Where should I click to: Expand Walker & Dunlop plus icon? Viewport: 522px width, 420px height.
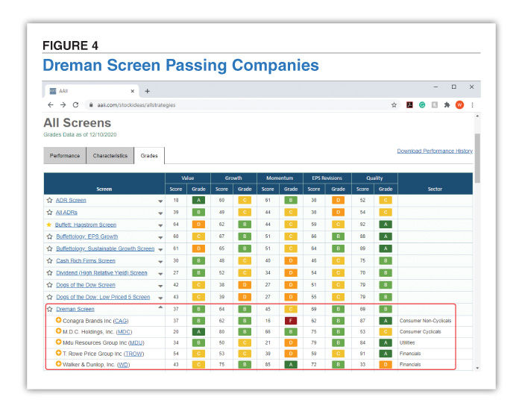(x=58, y=364)
